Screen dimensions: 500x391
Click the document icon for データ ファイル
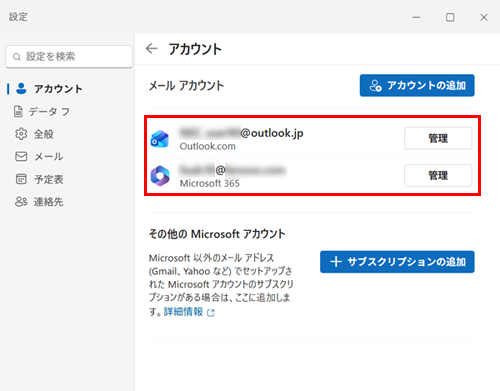[18, 112]
